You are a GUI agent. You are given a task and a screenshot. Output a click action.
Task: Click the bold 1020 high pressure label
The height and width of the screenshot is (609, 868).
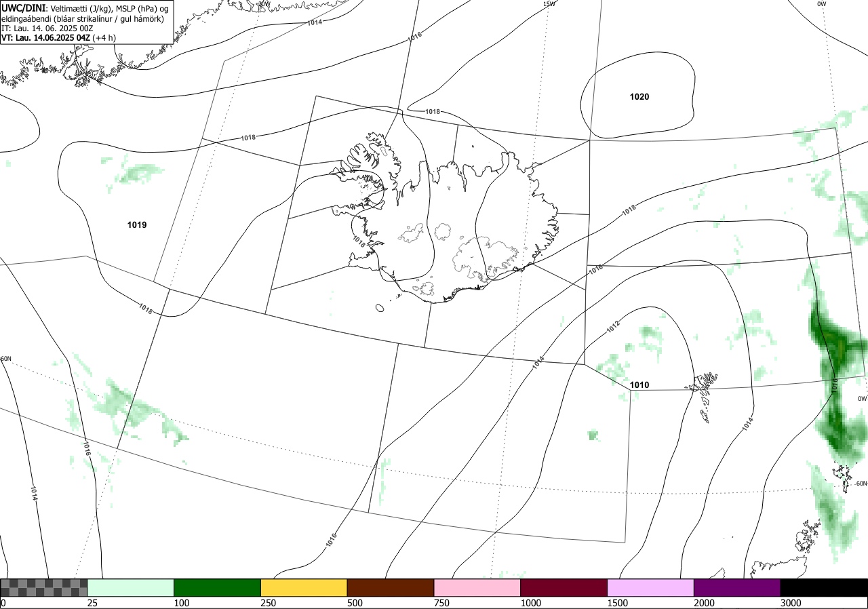tap(639, 97)
